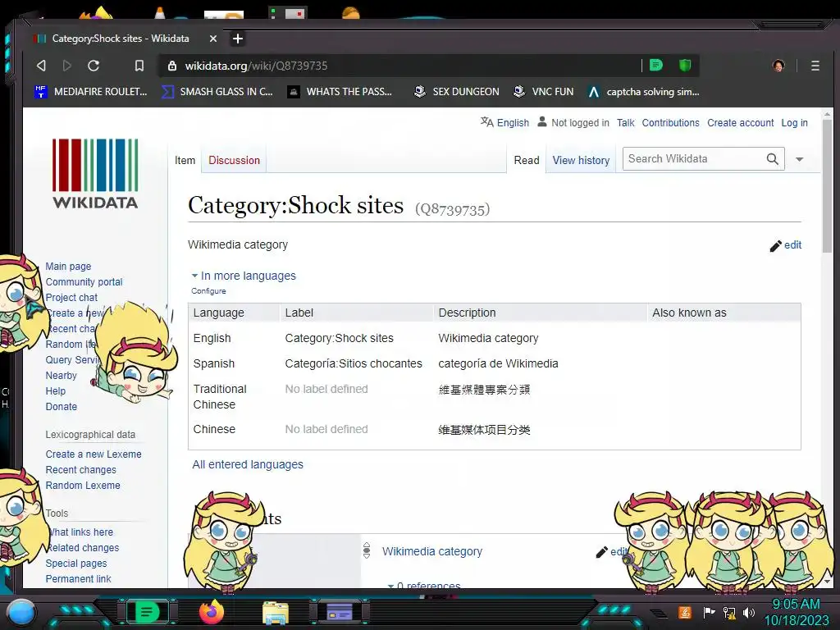Select the Item tab
The image size is (840, 630).
tap(185, 160)
